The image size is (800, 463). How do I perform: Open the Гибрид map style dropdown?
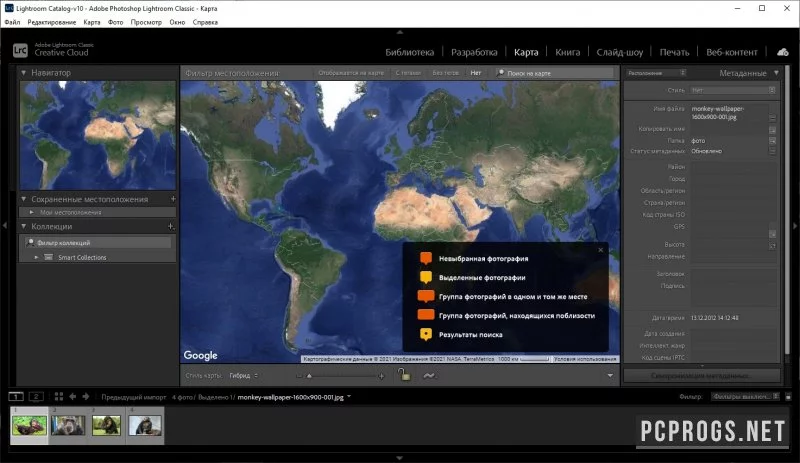244,376
